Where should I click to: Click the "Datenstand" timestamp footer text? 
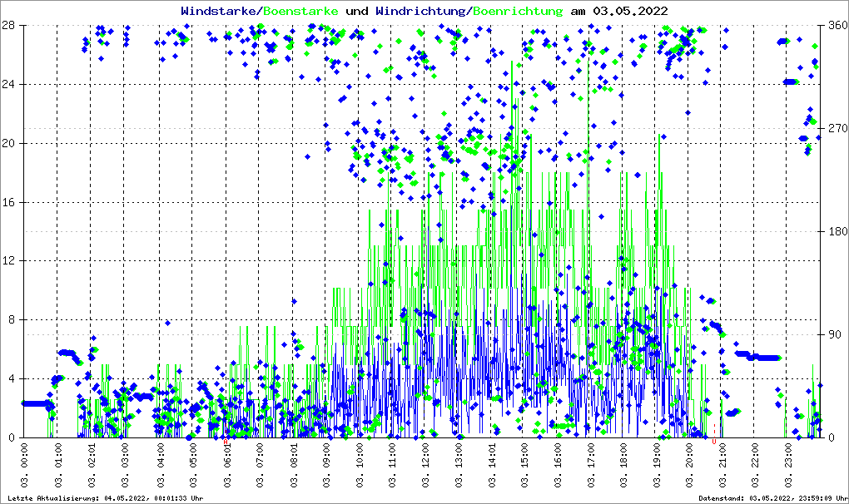click(771, 498)
